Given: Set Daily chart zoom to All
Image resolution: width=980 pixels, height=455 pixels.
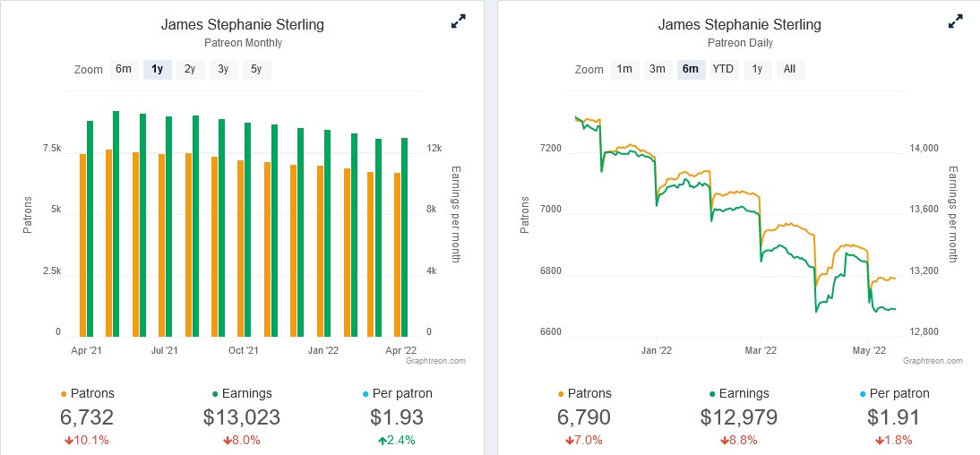Looking at the screenshot, I should pos(790,69).
